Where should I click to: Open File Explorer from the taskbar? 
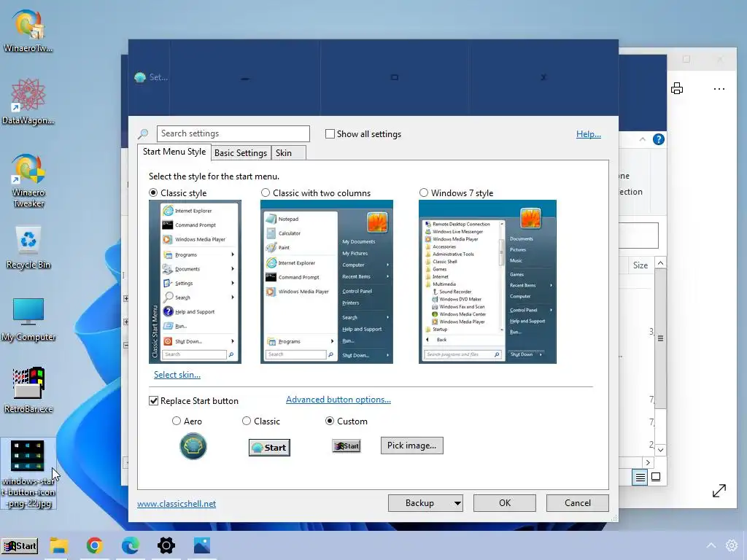[x=59, y=545]
